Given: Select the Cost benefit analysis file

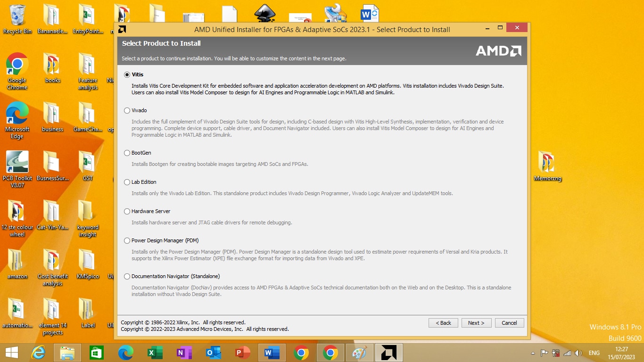Looking at the screenshot, I should 52,268.
